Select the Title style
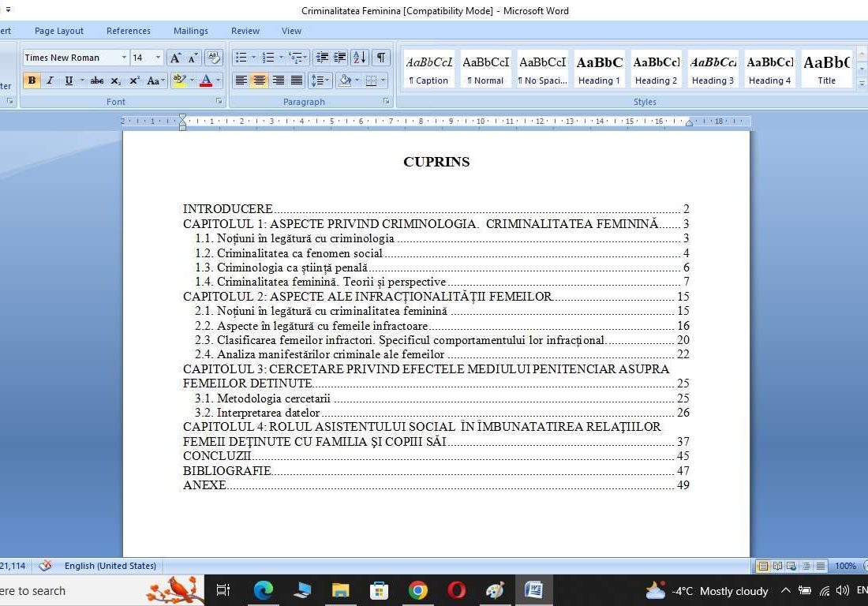This screenshot has width=868, height=606. [826, 69]
